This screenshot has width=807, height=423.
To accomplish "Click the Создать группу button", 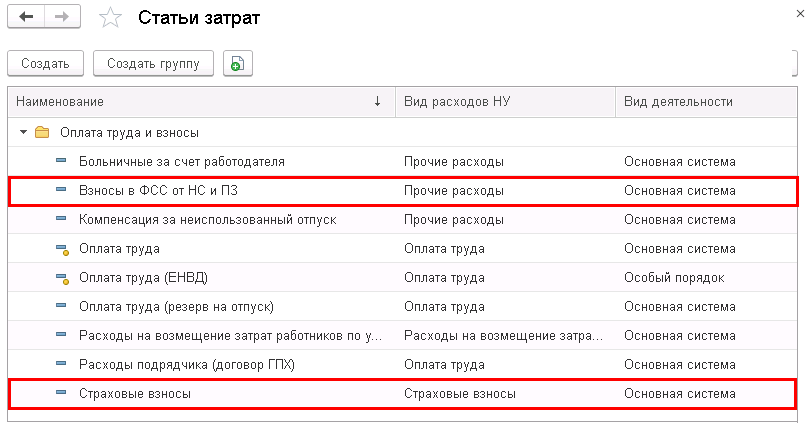I will click(x=153, y=63).
